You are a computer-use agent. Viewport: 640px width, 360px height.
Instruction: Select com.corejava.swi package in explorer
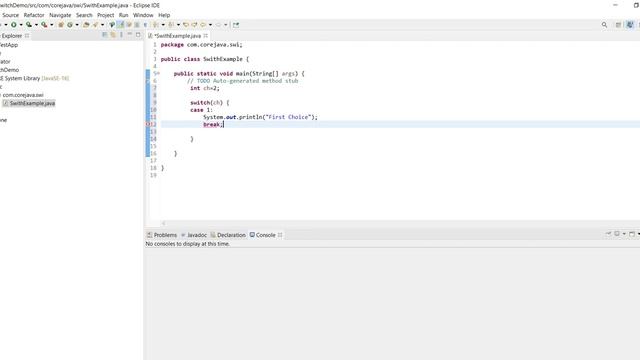pos(22,95)
